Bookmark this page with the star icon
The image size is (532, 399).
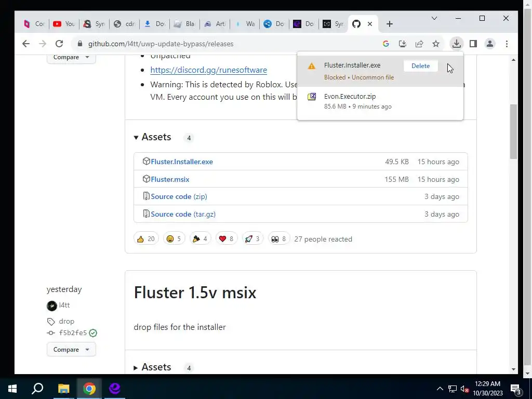(436, 44)
